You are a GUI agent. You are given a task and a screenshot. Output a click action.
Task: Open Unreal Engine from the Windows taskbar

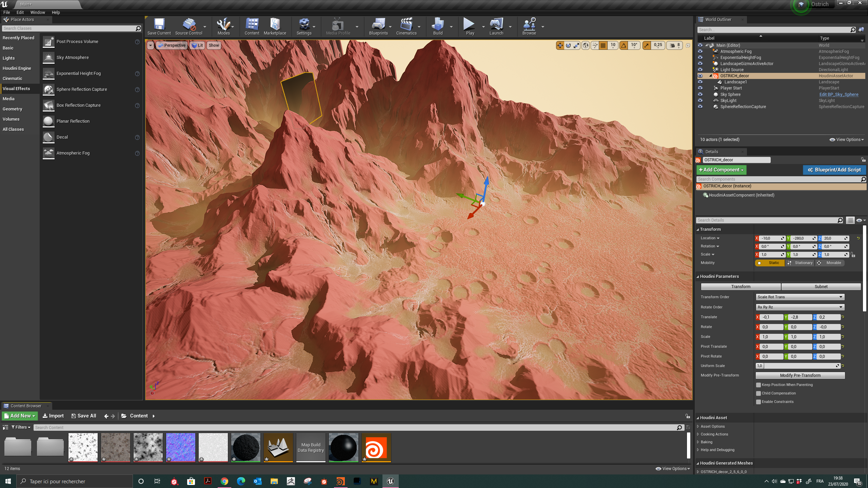[390, 481]
